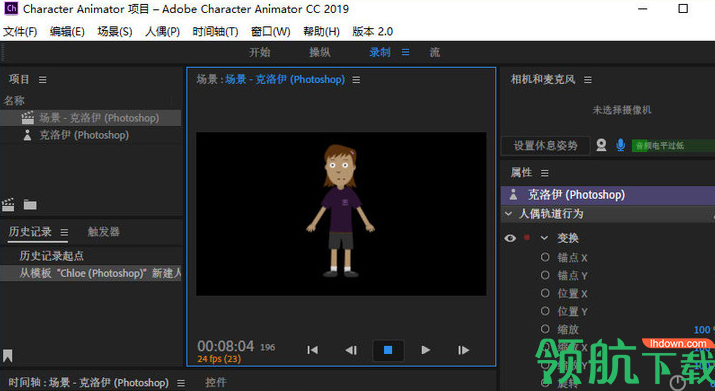
Task: Click the play button
Action: coord(425,350)
